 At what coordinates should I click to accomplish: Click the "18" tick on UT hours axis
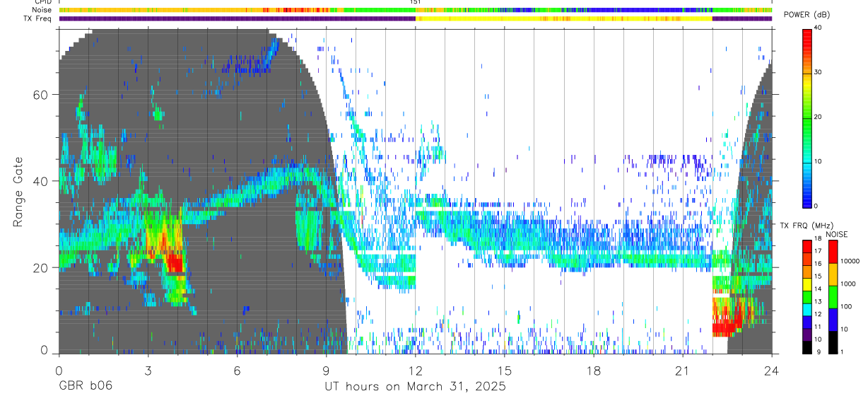click(594, 371)
